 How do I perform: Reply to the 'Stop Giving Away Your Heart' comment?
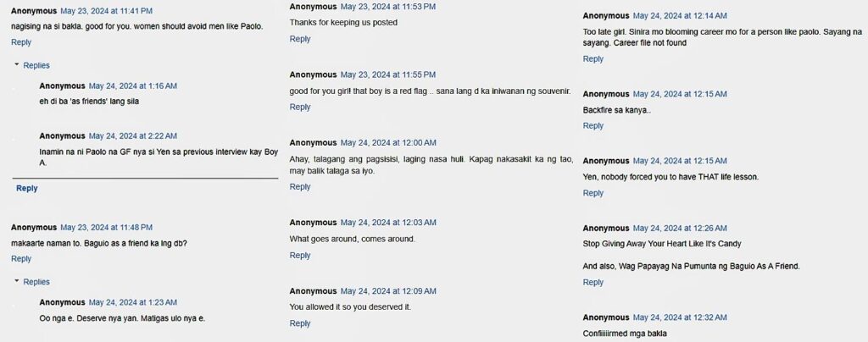593,283
